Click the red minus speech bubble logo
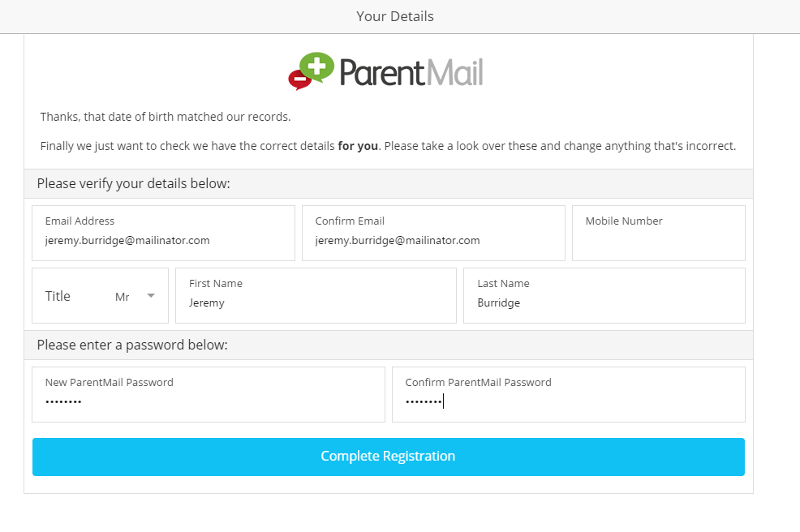Viewport: 800px width, 532px height. click(298, 79)
